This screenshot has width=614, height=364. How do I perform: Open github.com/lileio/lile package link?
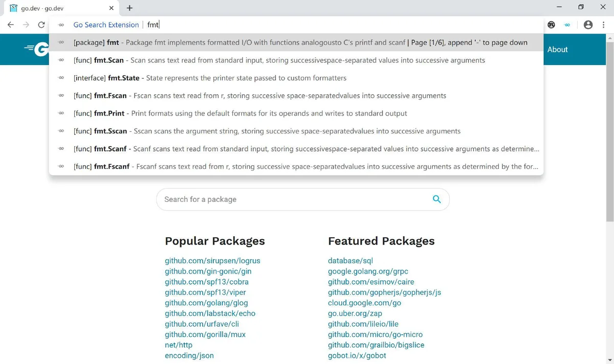[x=363, y=324]
